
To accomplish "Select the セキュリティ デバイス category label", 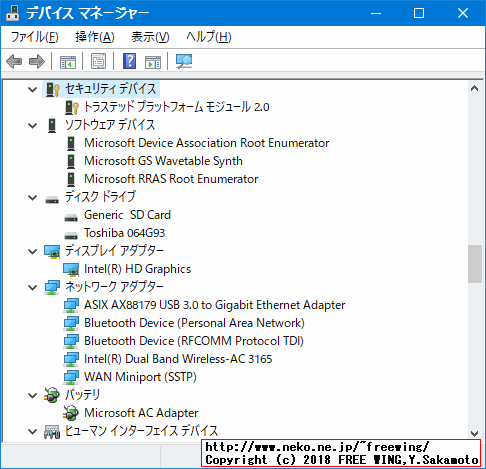I will 111,89.
